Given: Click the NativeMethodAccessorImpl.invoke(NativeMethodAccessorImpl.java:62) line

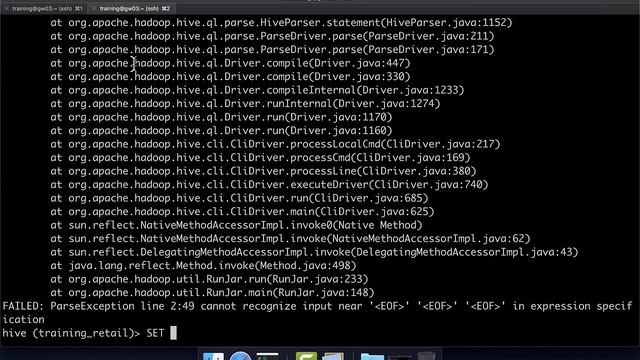Looking at the screenshot, I should (x=290, y=238).
